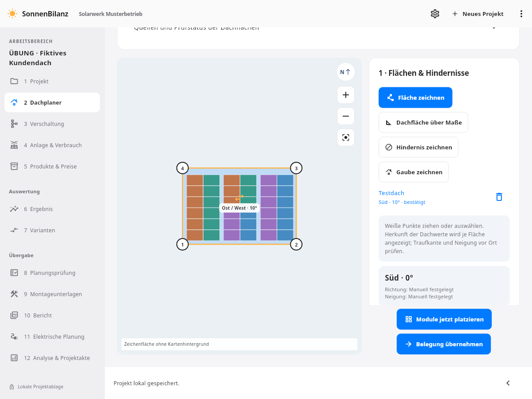The image size is (532, 399).
Task: Zoom out on the roof canvas
Action: [346, 116]
